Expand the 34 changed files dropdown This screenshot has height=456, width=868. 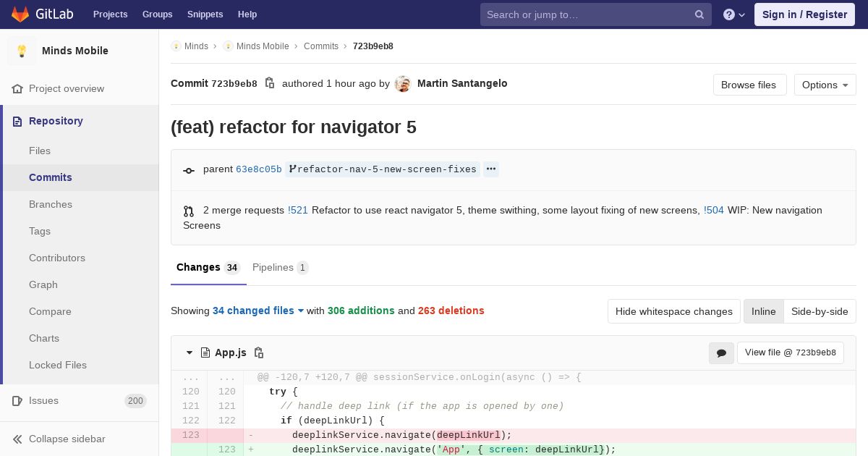point(258,311)
